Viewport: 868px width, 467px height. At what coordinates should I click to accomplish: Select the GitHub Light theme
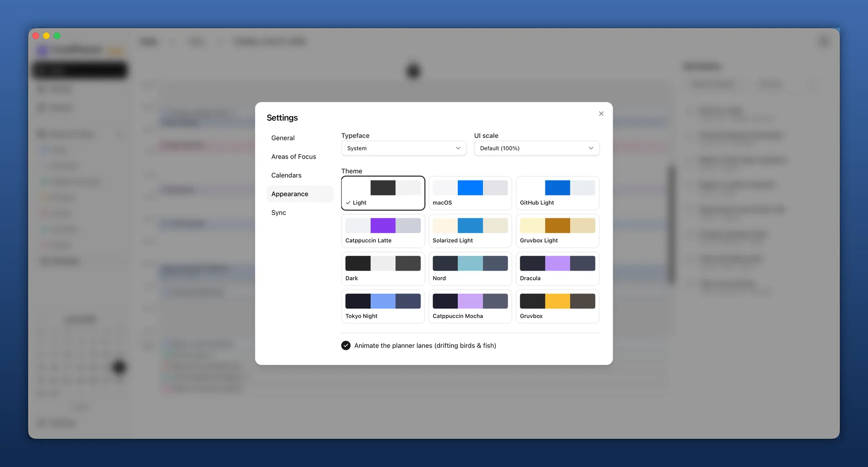click(558, 193)
